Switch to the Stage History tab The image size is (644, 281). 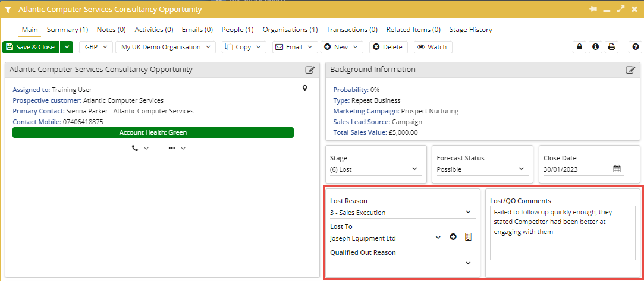pyautogui.click(x=470, y=29)
